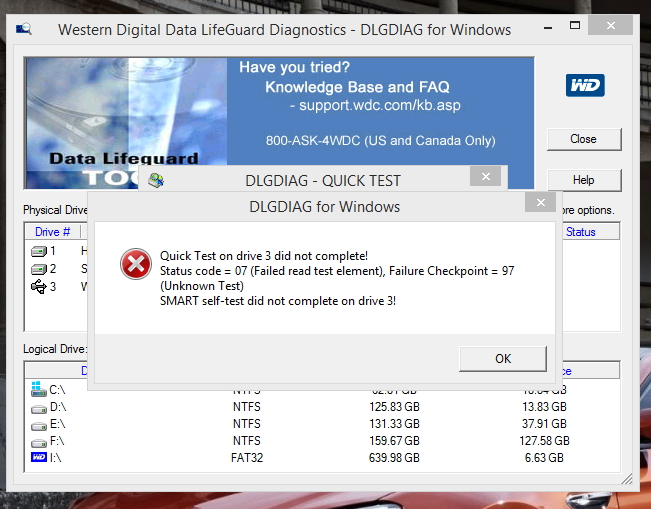The height and width of the screenshot is (509, 651).
Task: Click the red error icon in dialog
Action: point(136,264)
